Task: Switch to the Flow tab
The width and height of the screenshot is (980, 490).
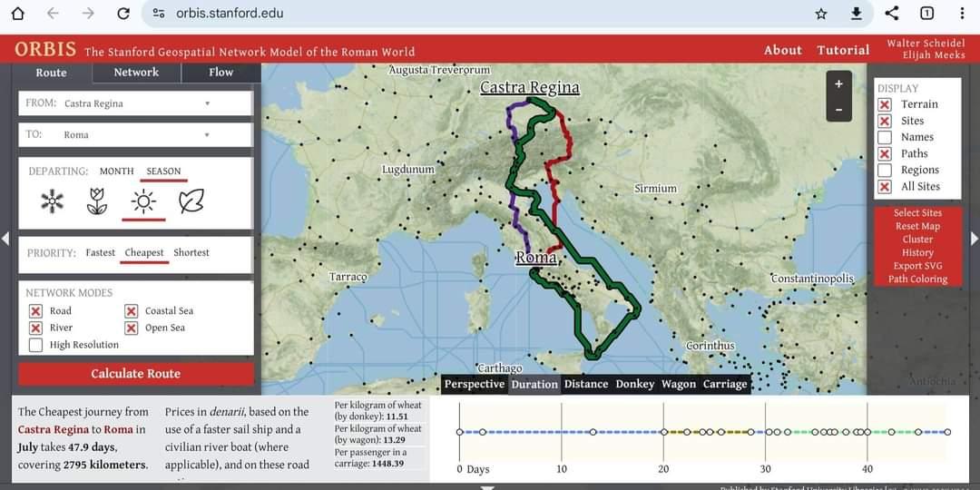Action: 221,73
